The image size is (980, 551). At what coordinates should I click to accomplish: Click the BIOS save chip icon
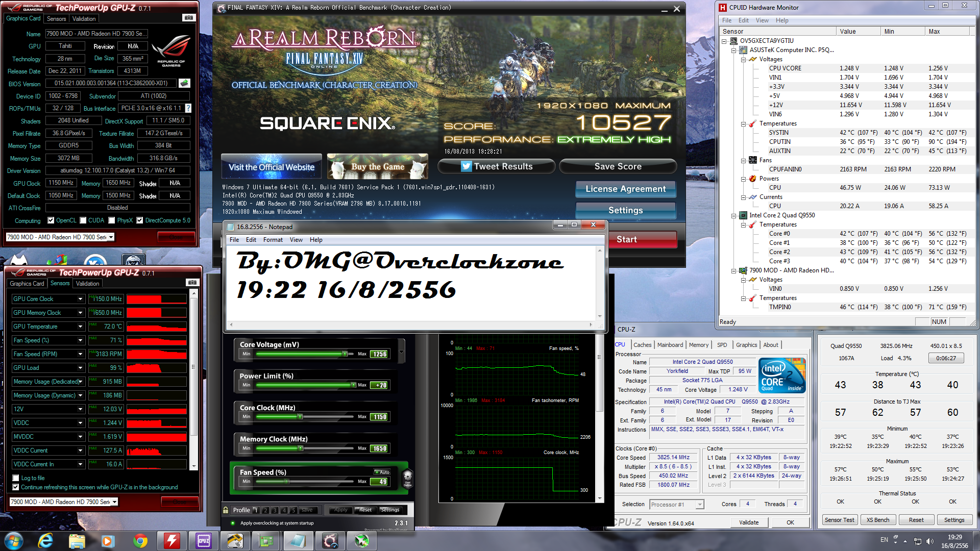(x=184, y=83)
